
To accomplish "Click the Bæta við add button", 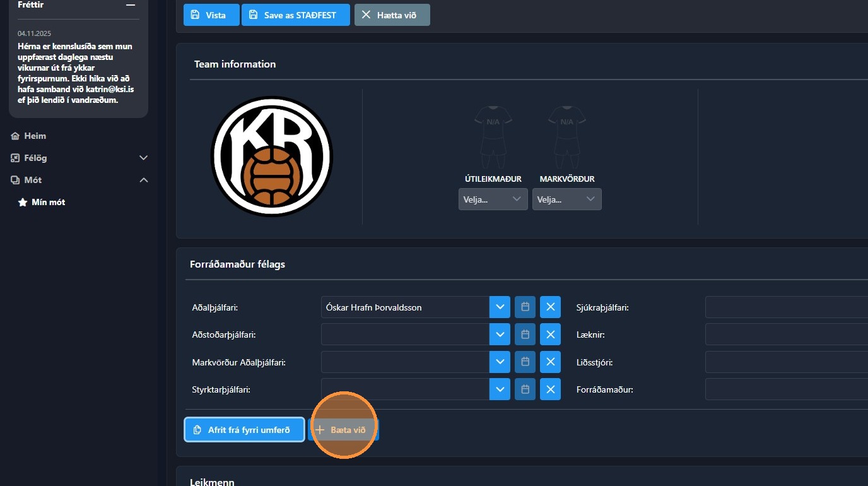I will (x=343, y=430).
